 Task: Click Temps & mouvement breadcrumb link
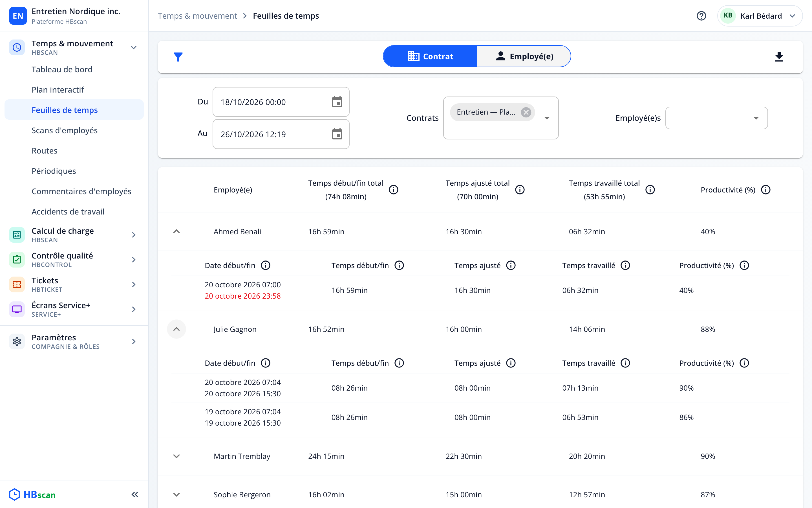(x=197, y=16)
